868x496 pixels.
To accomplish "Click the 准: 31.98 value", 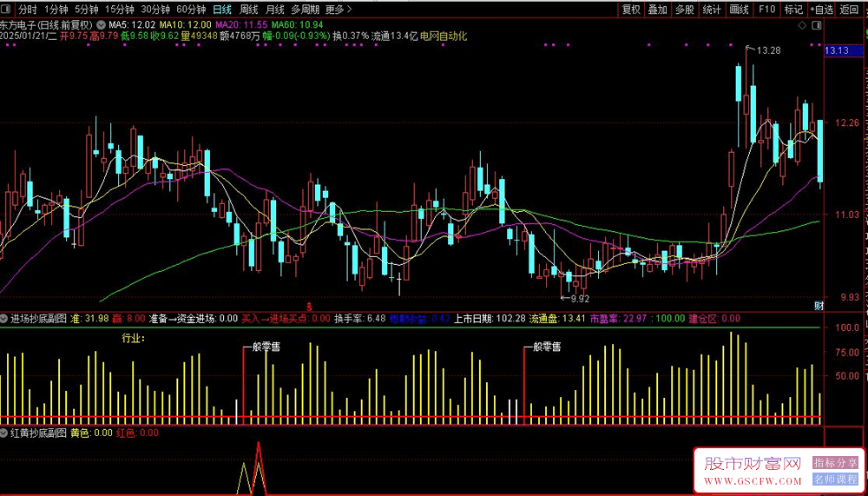I will tap(89, 319).
